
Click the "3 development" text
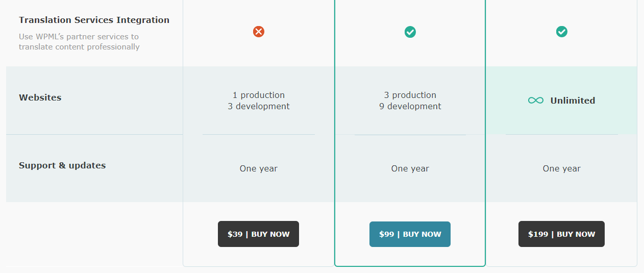259,106
